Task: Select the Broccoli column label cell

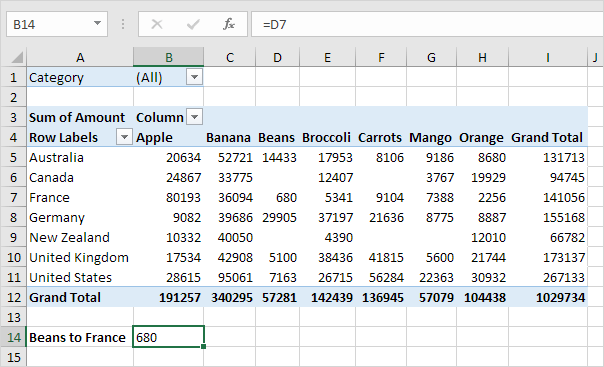Action: click(327, 137)
